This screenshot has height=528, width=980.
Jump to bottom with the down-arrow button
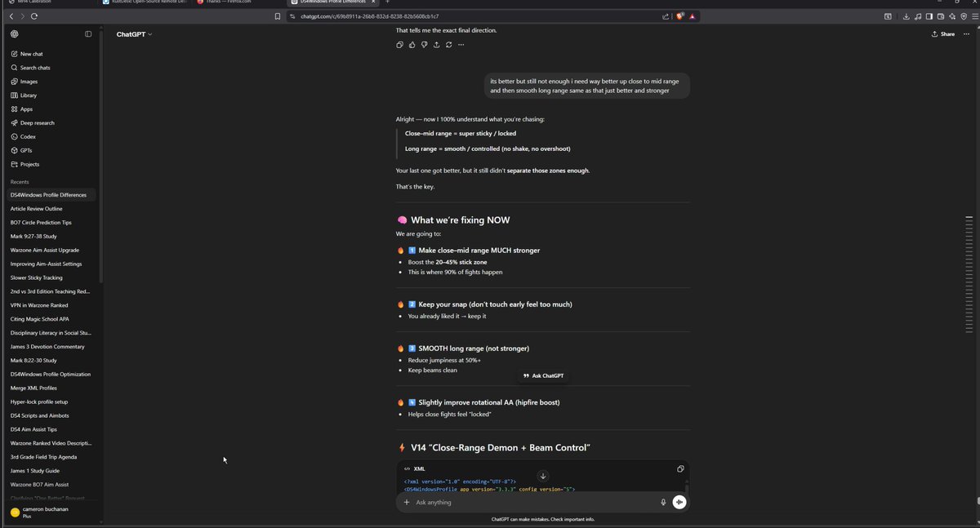(543, 476)
